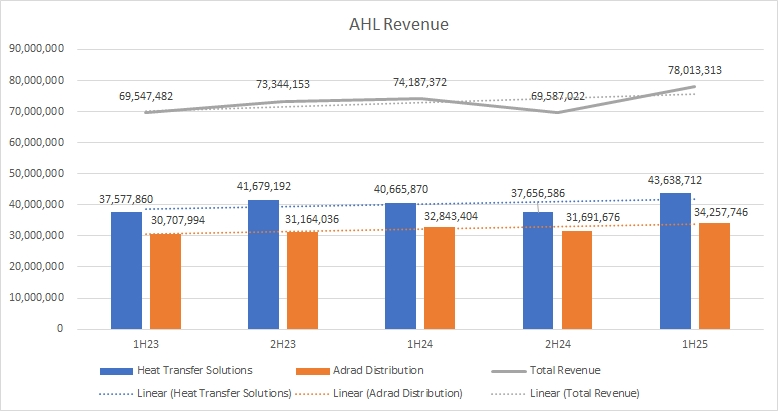Image resolution: width=778 pixels, height=411 pixels.
Task: Select the 1H23 orange Adrad Distribution bar
Action: [165, 281]
